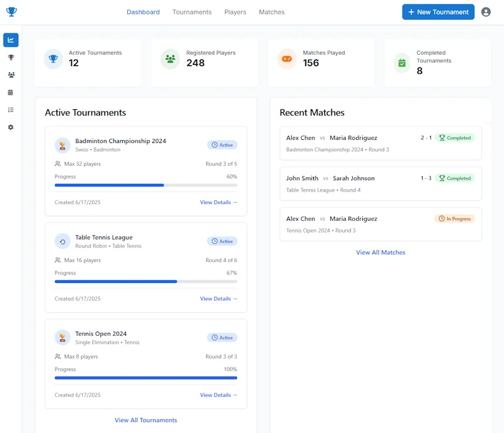Click the Badminton Championship 2024 title

pyautogui.click(x=120, y=141)
